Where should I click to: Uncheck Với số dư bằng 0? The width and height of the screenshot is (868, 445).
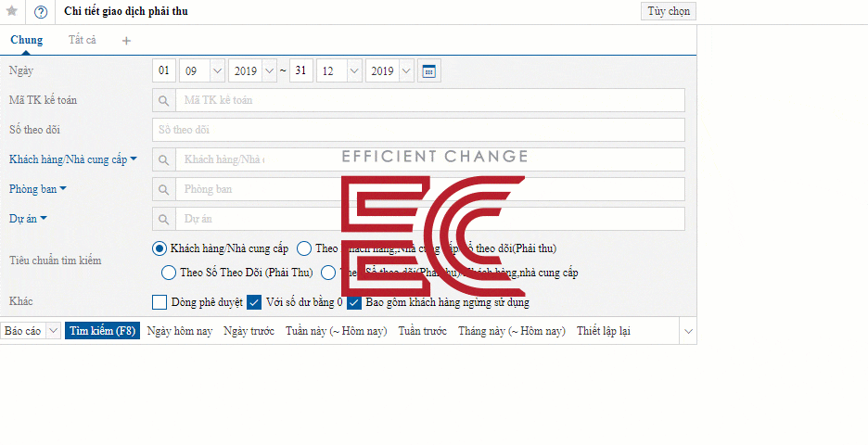point(254,302)
